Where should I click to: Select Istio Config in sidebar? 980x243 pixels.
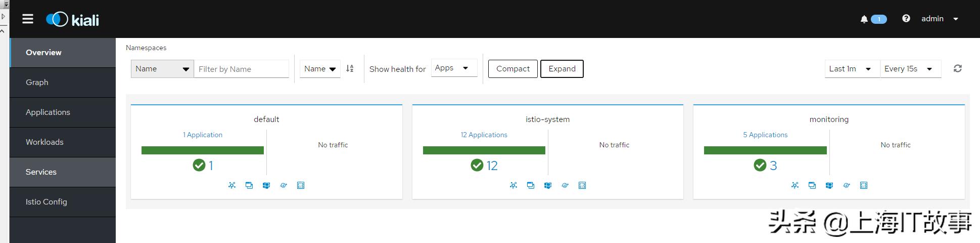pos(46,202)
